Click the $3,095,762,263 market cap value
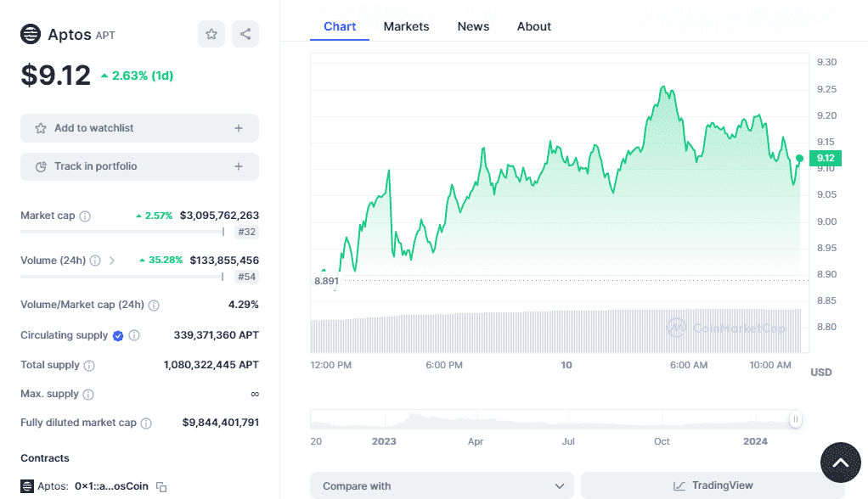Image resolution: width=868 pixels, height=499 pixels. (219, 216)
